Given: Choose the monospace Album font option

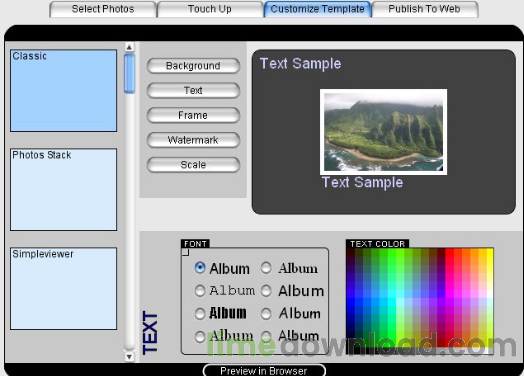Looking at the screenshot, I should pos(200,291).
